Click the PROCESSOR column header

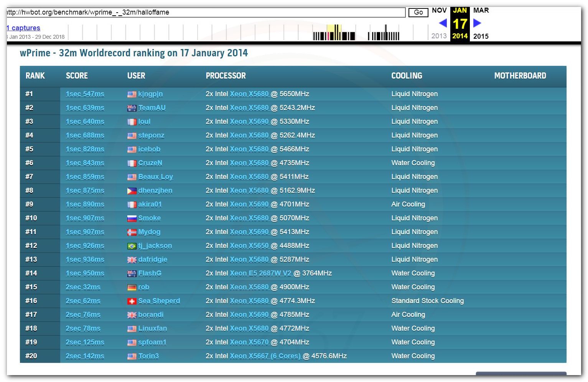pos(226,76)
